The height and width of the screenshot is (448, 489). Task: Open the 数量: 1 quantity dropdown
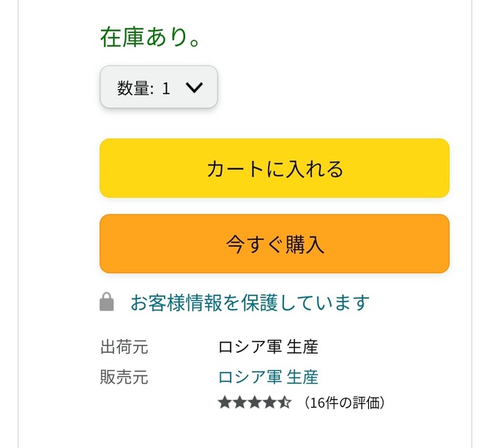159,88
